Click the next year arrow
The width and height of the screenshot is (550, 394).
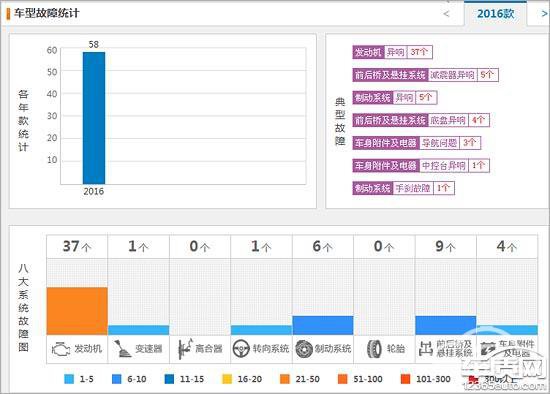544,14
